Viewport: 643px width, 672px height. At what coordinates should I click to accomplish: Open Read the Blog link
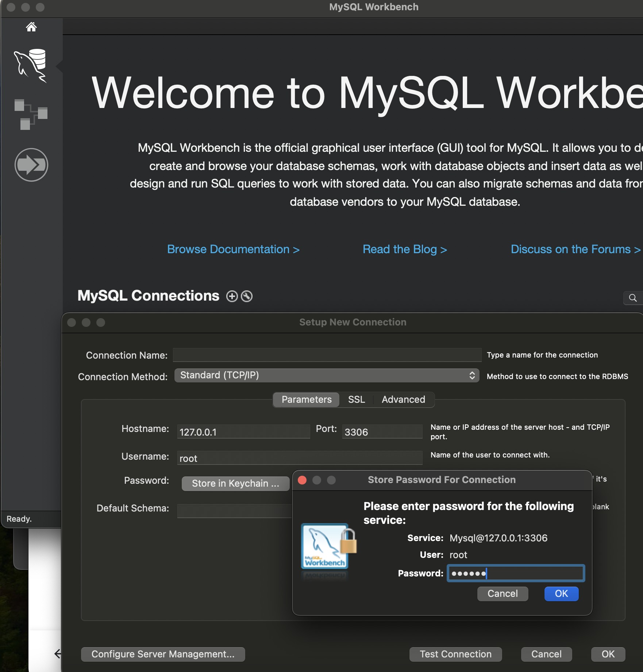point(405,250)
